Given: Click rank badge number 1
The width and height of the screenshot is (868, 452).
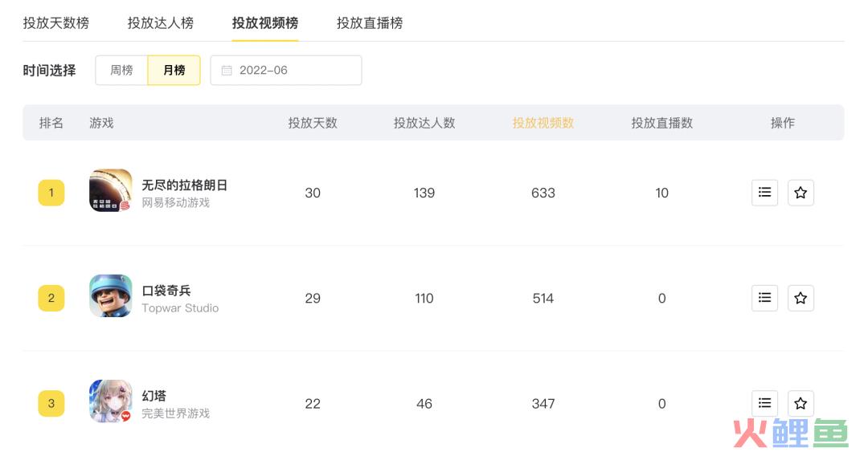Looking at the screenshot, I should pos(51,193).
